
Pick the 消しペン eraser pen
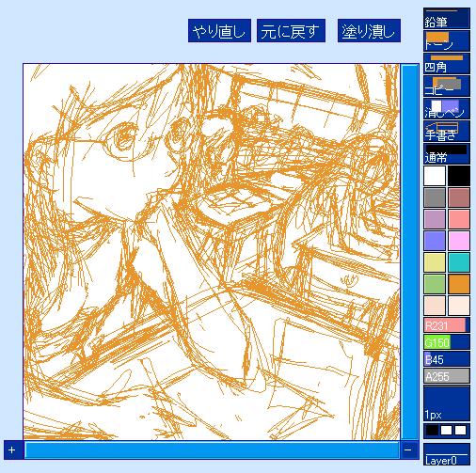(x=447, y=109)
